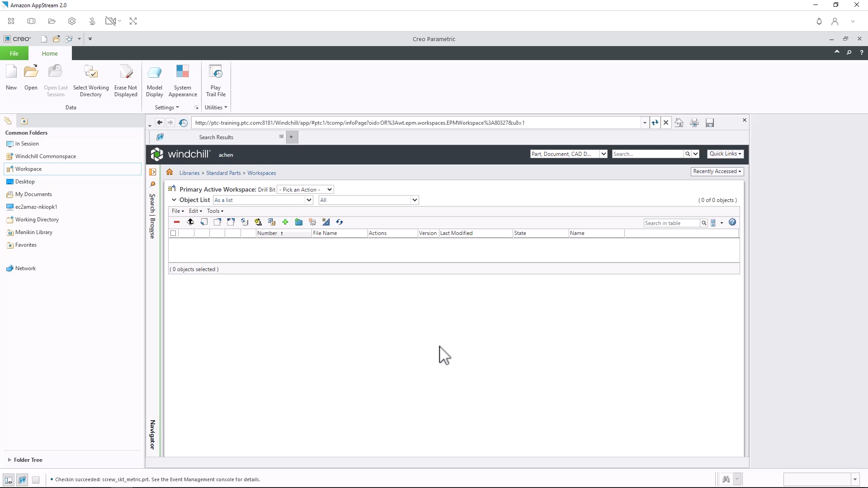Click the browser history clock icon
Screen dimensions: 868x488
[x=183, y=123]
